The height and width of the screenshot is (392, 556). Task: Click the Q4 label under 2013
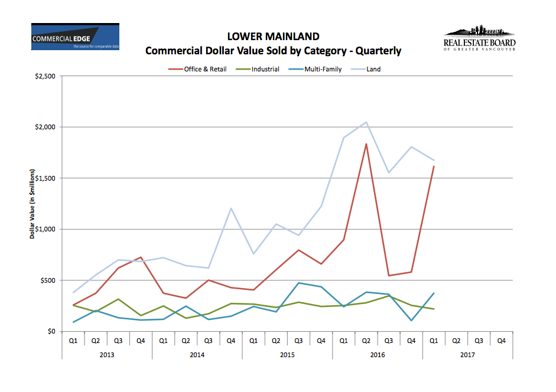(x=141, y=341)
